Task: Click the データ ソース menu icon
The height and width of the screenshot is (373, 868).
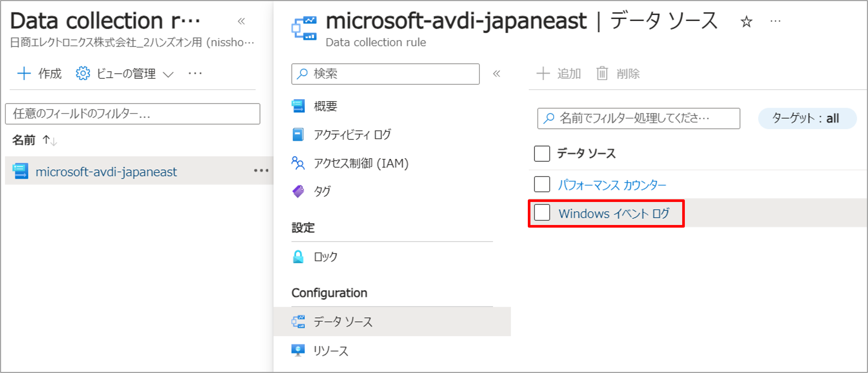Action: (298, 322)
